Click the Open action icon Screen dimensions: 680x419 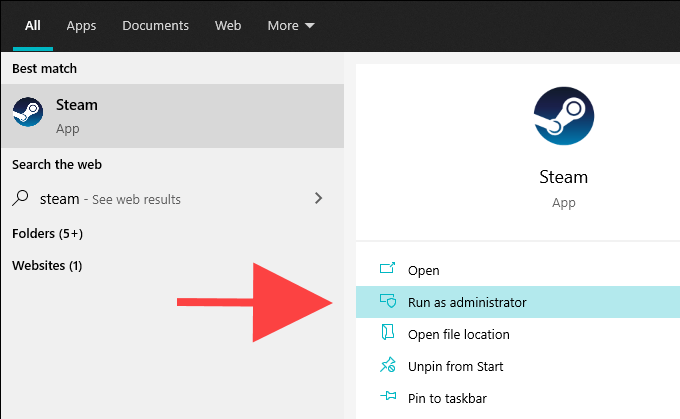point(388,270)
